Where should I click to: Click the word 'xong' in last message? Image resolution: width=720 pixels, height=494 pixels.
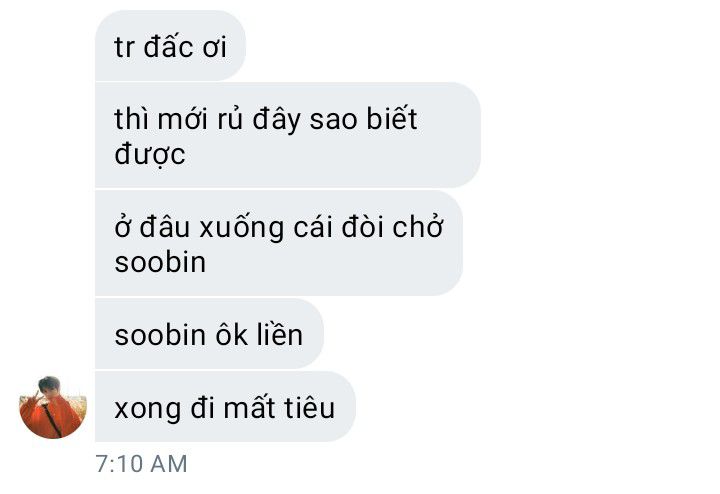coord(147,409)
